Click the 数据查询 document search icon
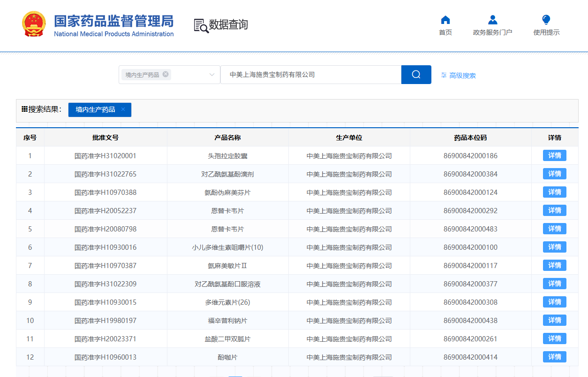The height and width of the screenshot is (377, 588). (x=201, y=25)
